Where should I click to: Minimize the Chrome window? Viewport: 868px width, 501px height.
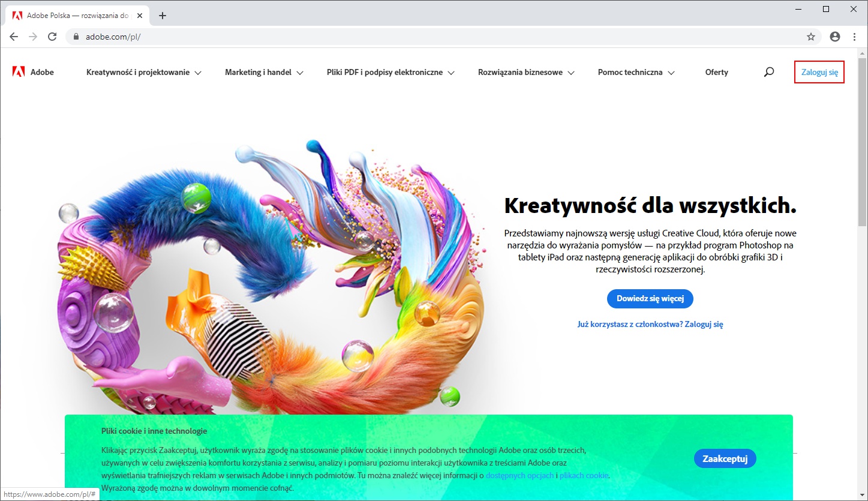coord(798,9)
